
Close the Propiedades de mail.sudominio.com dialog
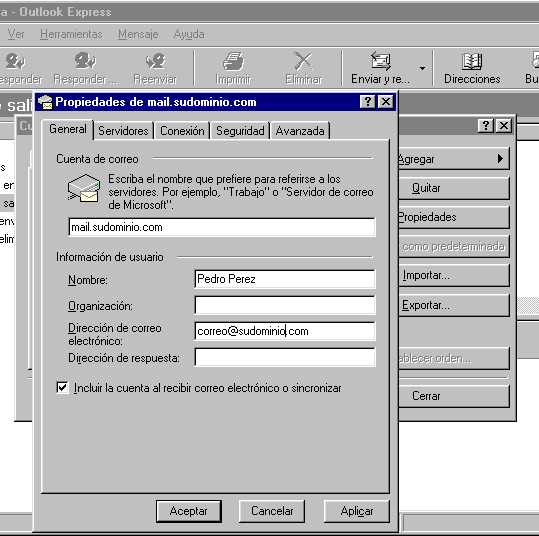click(x=386, y=102)
